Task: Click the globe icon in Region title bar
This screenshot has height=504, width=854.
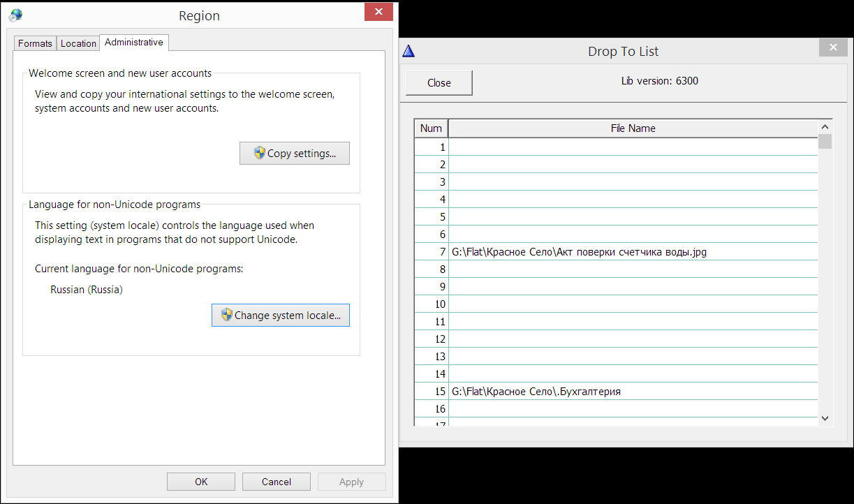Action: (16, 15)
